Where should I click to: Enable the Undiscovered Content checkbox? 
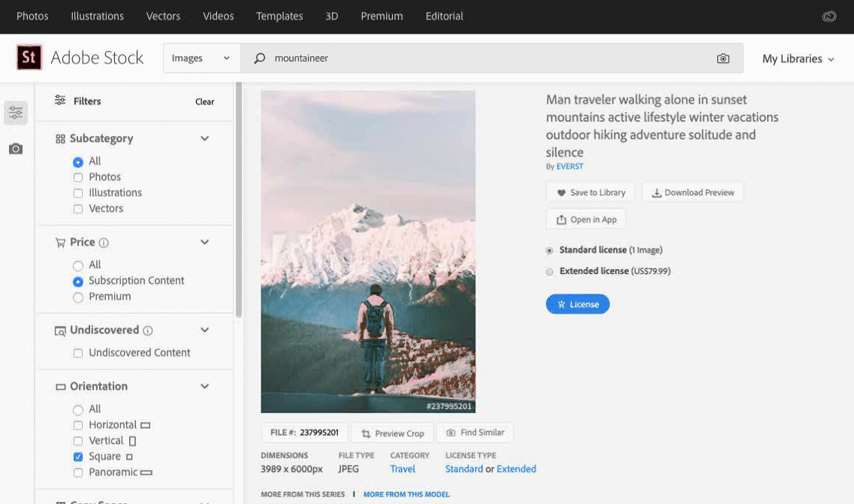[x=78, y=353]
